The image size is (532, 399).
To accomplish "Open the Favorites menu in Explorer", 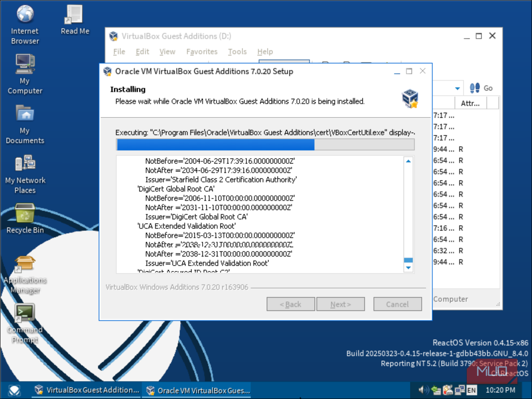I will (202, 52).
